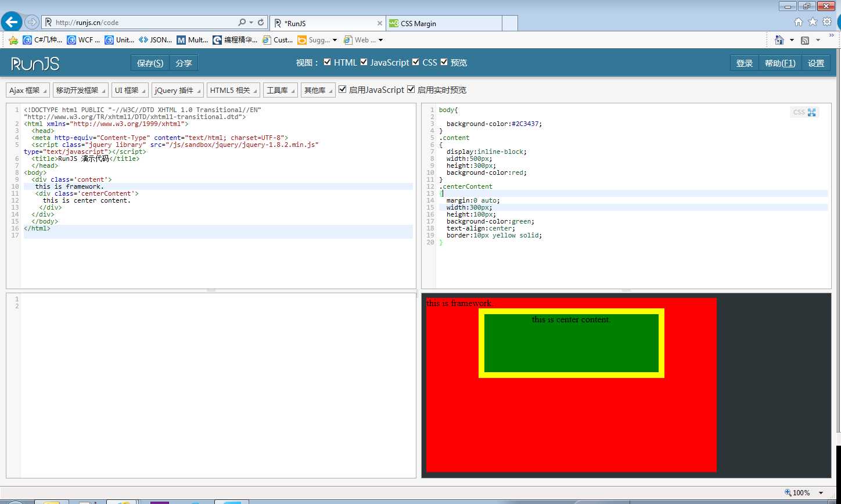Open the C#几种 favorites bookmark
841x504 pixels.
[42, 40]
